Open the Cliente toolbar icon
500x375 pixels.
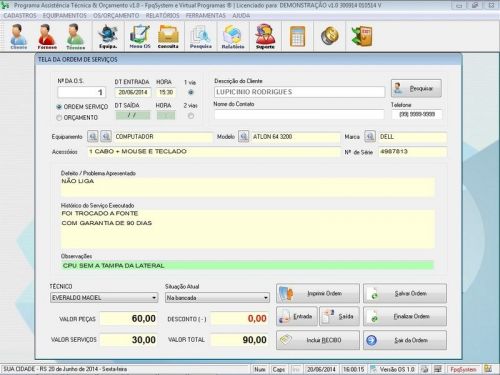[19, 36]
